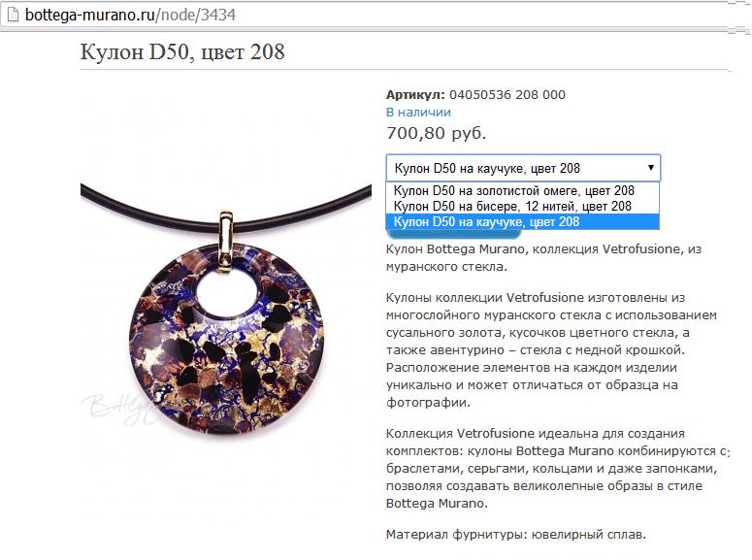This screenshot has height=560, width=752.
Task: Click the article number 04050536 208 000
Action: 507,94
